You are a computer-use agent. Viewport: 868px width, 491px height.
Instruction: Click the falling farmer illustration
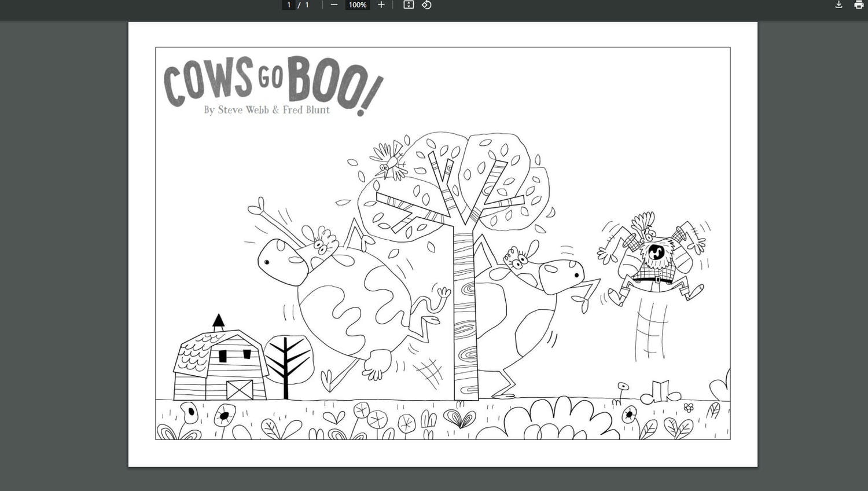coord(654,259)
